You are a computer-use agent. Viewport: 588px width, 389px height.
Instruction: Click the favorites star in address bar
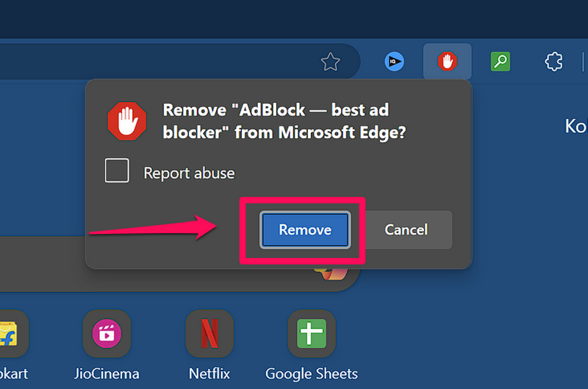tap(331, 63)
